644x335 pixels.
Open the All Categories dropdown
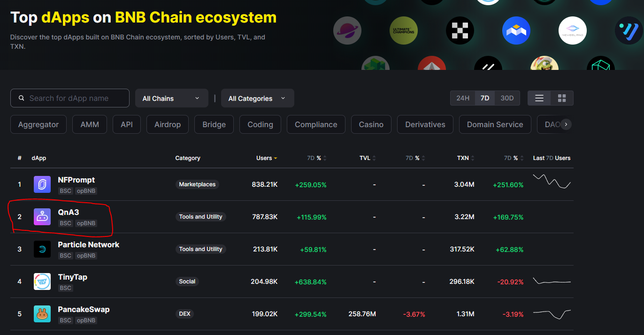(258, 98)
